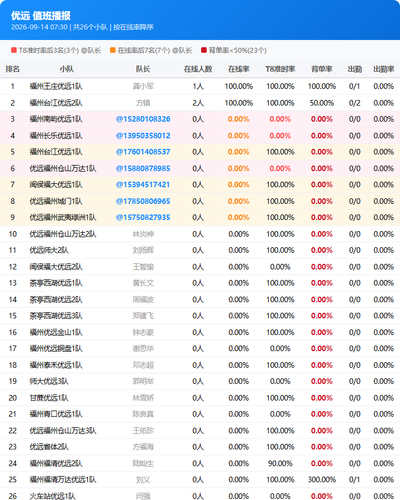The image size is (400, 500).
Task: Select team 福州王庄优远1队
Action: [56, 86]
